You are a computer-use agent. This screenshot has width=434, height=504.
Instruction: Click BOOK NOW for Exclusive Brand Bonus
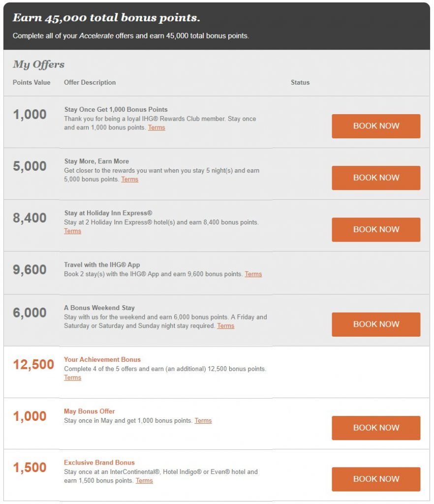tap(376, 479)
